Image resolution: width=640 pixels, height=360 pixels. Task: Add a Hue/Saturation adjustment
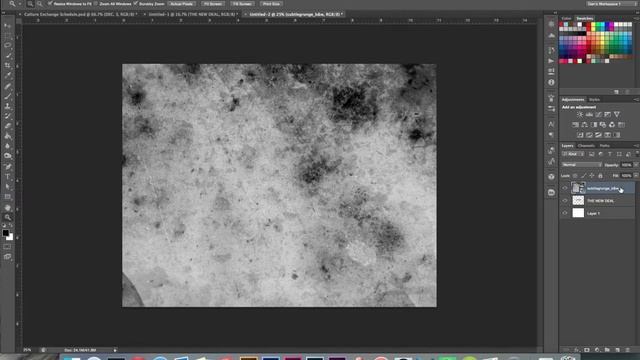[x=575, y=124]
